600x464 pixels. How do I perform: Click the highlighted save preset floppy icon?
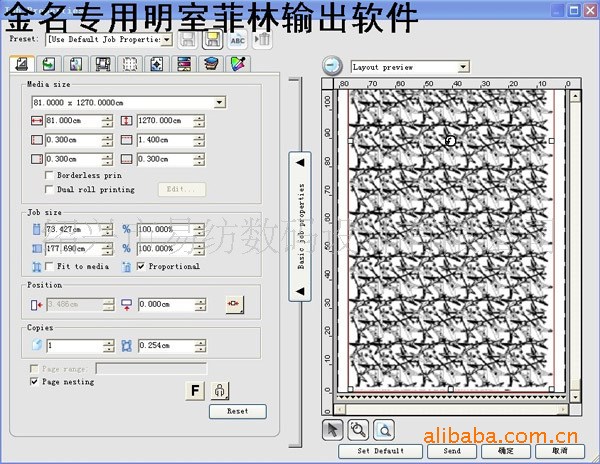(x=212, y=39)
